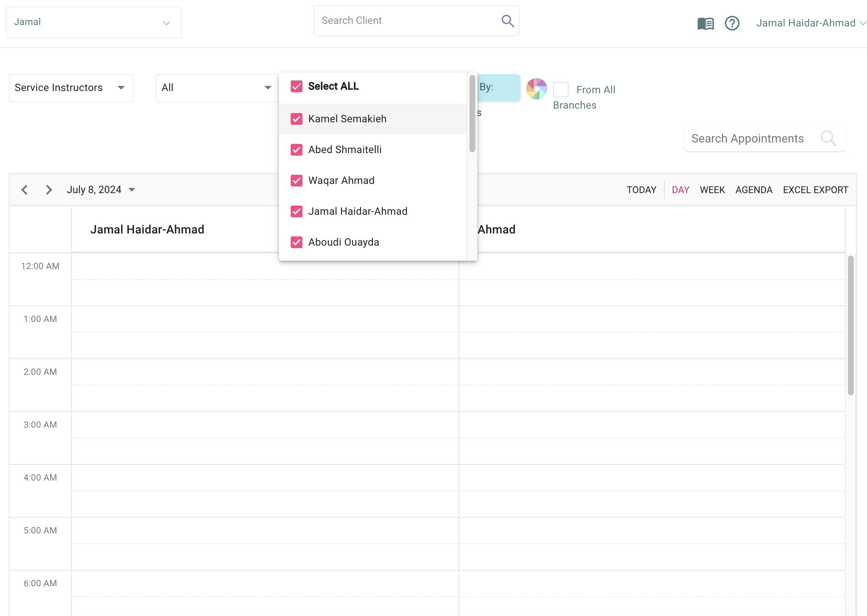This screenshot has width=867, height=616.
Task: Enable From All Branches checkbox
Action: [x=561, y=90]
